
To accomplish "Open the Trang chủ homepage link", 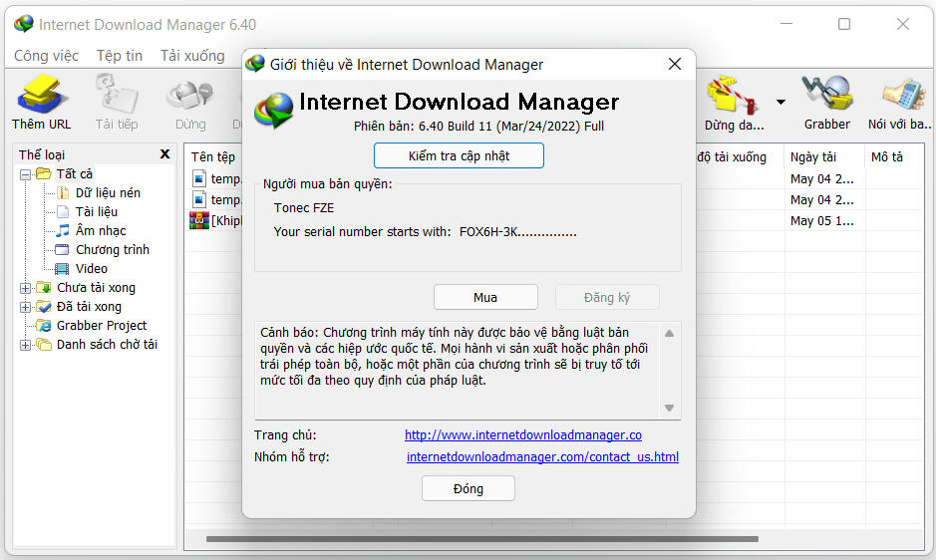I will pos(523,435).
